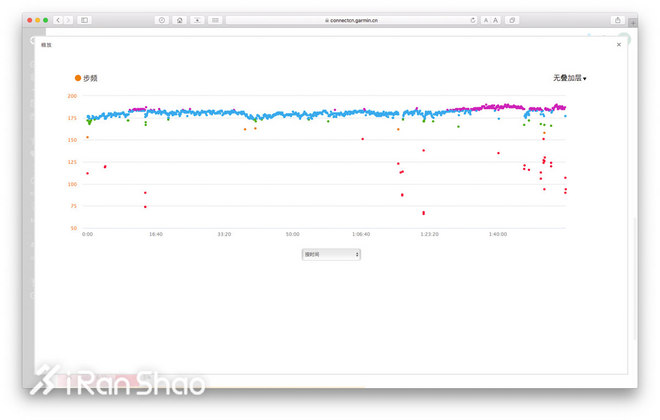
Task: Click the 16:40 time axis label
Action: pyautogui.click(x=156, y=234)
